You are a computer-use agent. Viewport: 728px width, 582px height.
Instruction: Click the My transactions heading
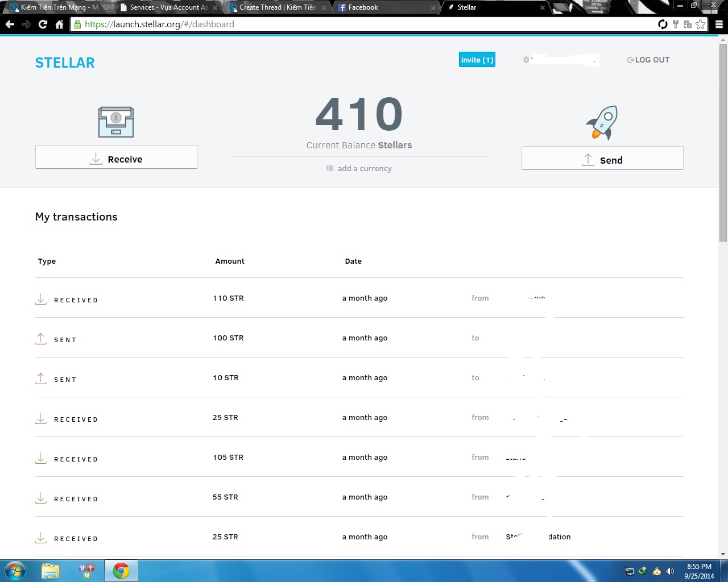[x=76, y=217]
